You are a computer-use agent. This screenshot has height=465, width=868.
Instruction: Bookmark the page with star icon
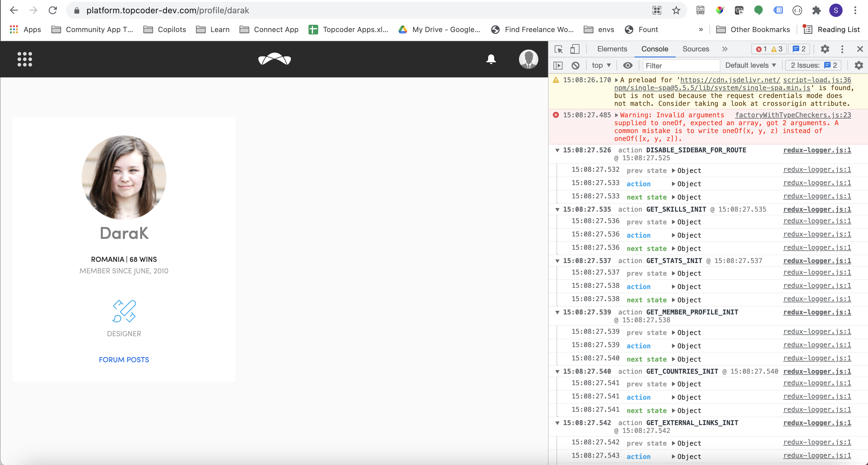tap(676, 11)
